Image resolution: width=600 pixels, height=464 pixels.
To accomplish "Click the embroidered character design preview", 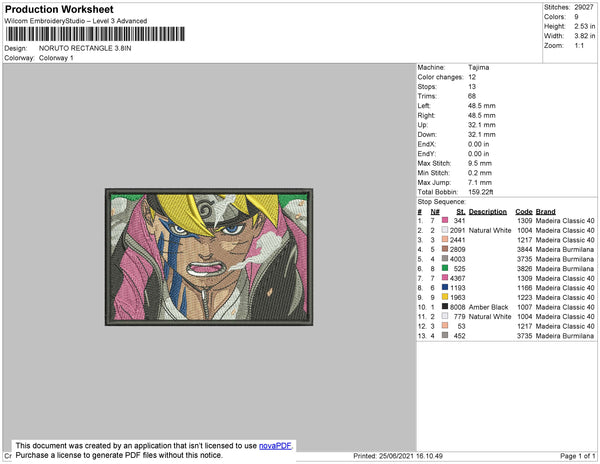I will [209, 257].
